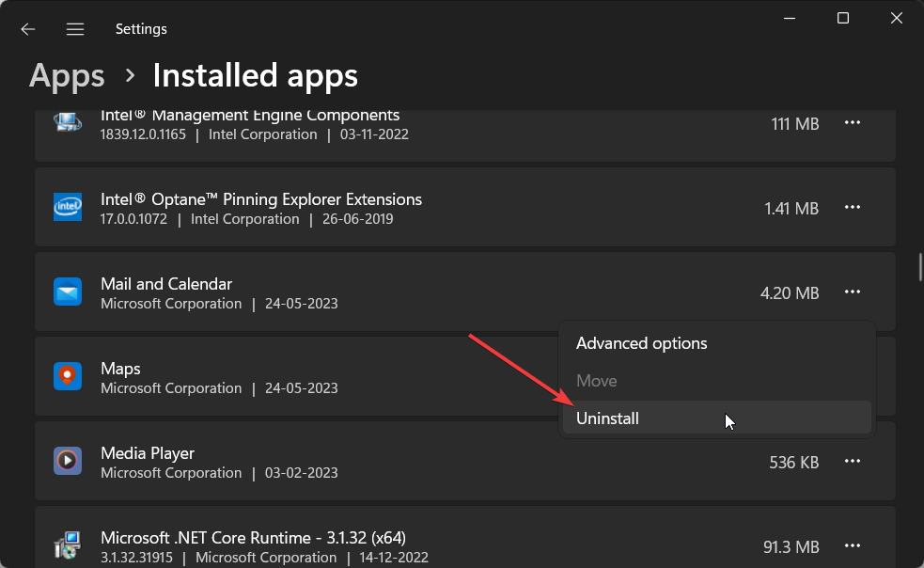Click the Microsoft .NET Core Runtime icon
The image size is (924, 568).
[68, 545]
